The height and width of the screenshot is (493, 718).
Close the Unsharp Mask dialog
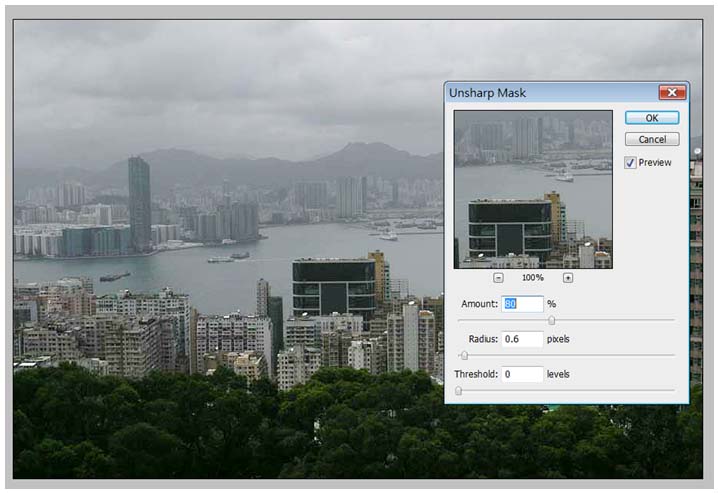[671, 93]
